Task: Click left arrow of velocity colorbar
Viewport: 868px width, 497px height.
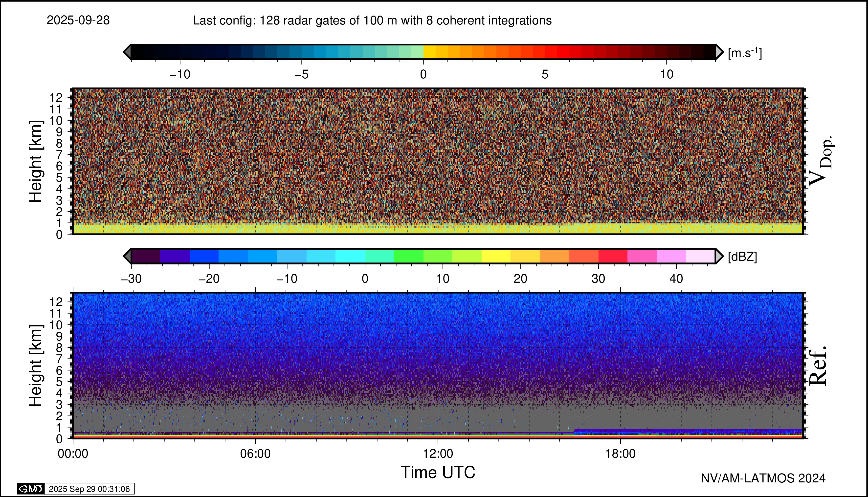Action: point(127,52)
